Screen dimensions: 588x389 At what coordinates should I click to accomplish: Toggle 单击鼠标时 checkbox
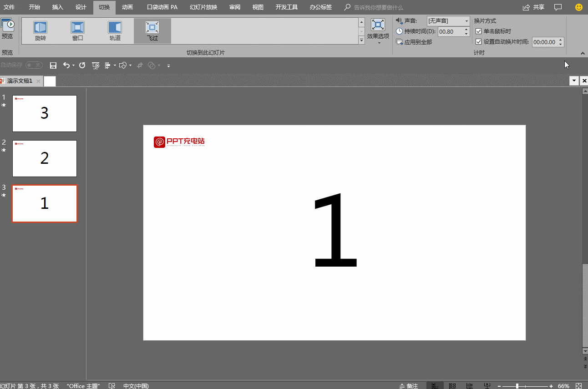tap(478, 31)
